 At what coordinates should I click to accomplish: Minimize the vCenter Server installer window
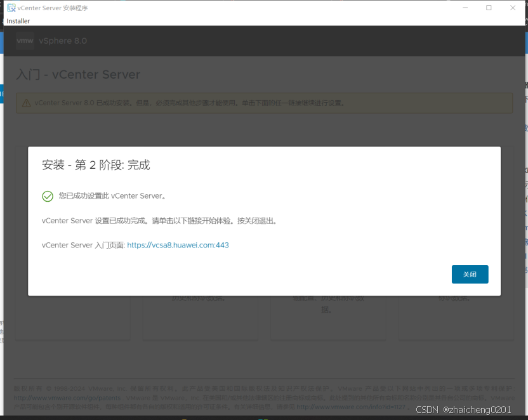465,8
